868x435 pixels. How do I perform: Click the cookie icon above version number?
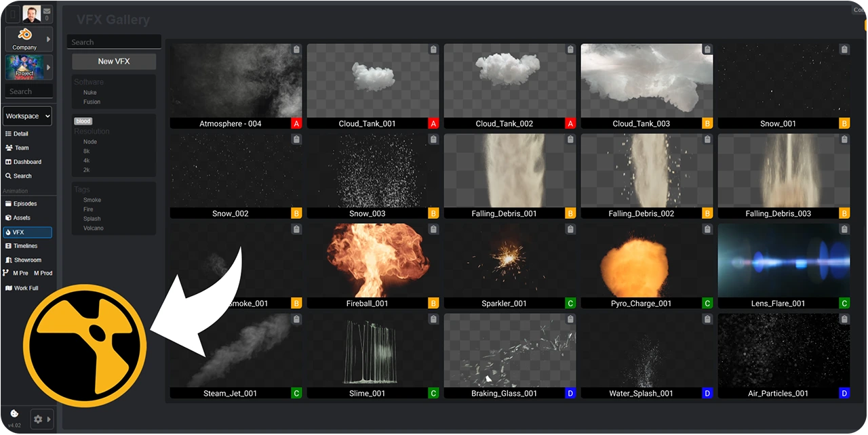pyautogui.click(x=14, y=414)
